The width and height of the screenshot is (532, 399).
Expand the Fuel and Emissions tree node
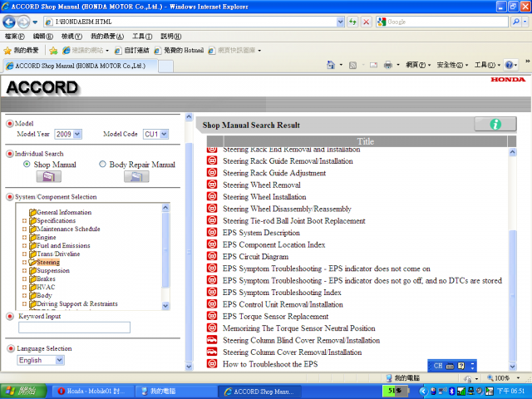pyautogui.click(x=24, y=246)
